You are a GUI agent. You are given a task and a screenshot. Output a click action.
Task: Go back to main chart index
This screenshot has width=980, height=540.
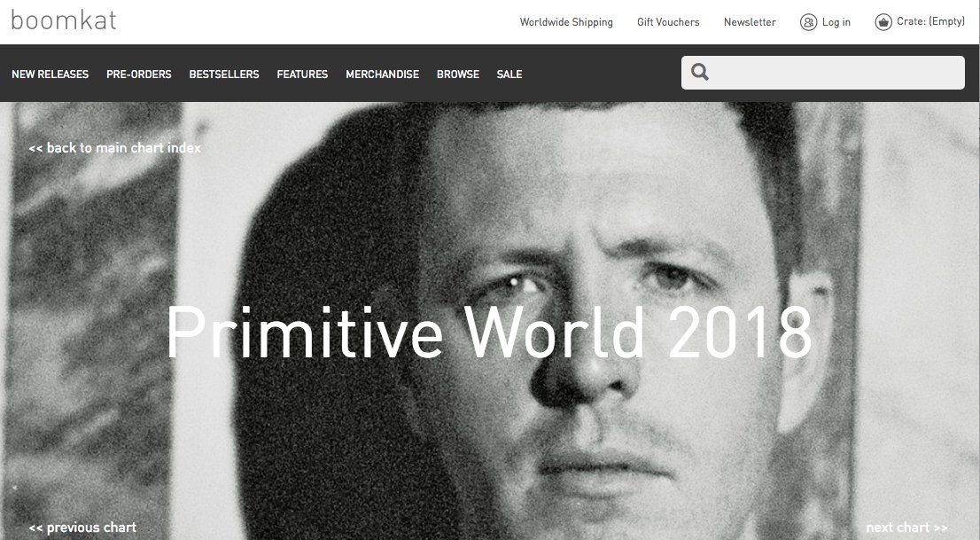[x=115, y=148]
